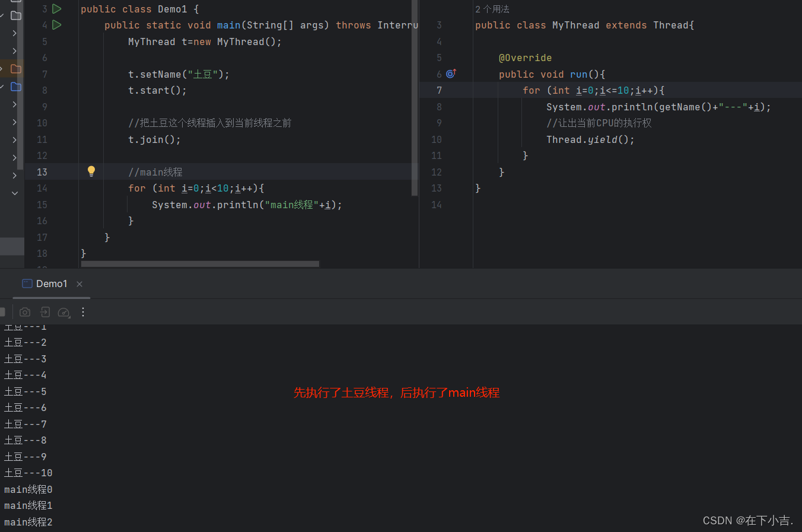Image resolution: width=802 pixels, height=532 pixels.
Task: Select the blue folder in the project tree
Action: (x=16, y=87)
